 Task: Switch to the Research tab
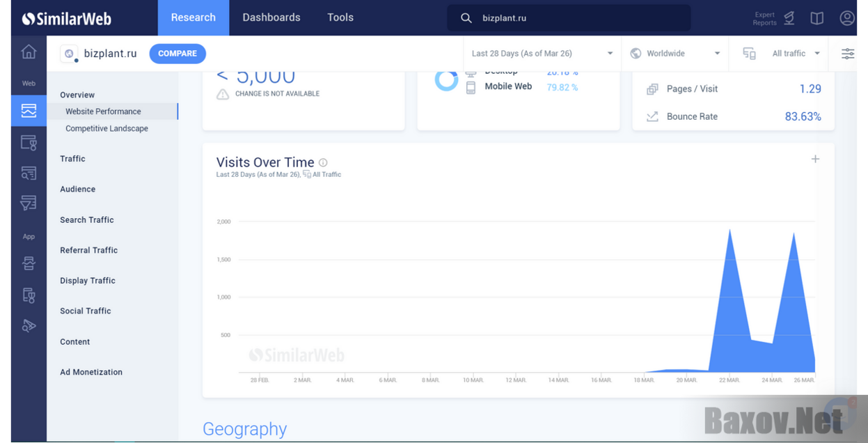coord(194,18)
